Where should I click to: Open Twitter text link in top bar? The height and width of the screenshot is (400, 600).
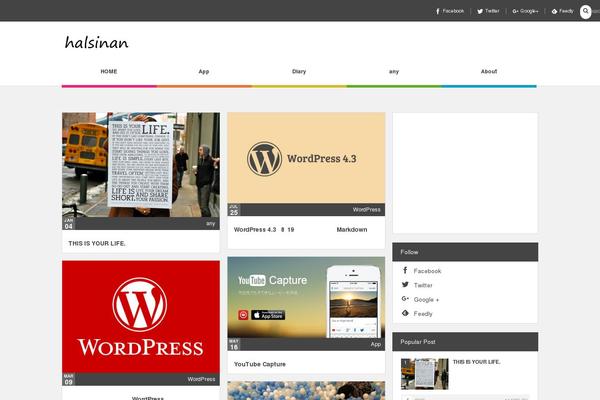coord(492,11)
